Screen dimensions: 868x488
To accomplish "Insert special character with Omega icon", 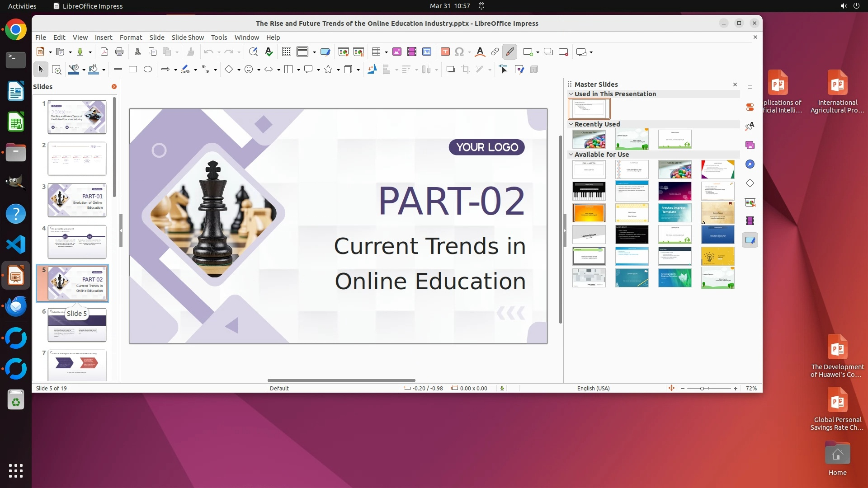I will point(459,52).
